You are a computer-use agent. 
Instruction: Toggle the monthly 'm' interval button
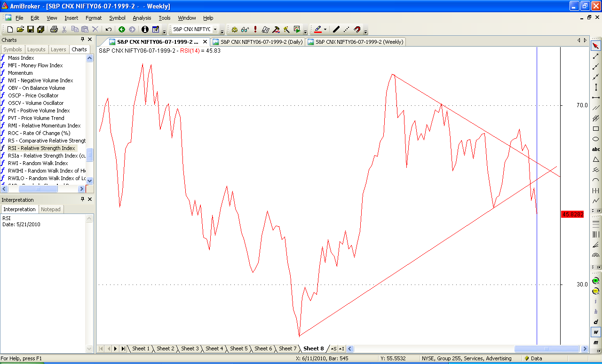(596, 342)
